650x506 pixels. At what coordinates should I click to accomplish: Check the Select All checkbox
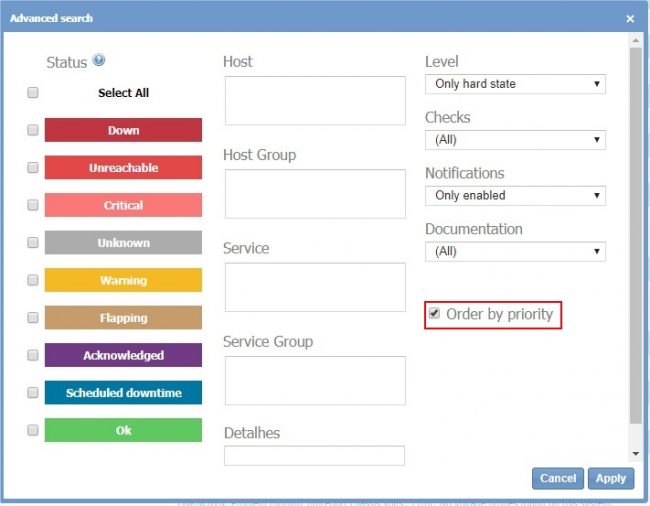(33, 93)
